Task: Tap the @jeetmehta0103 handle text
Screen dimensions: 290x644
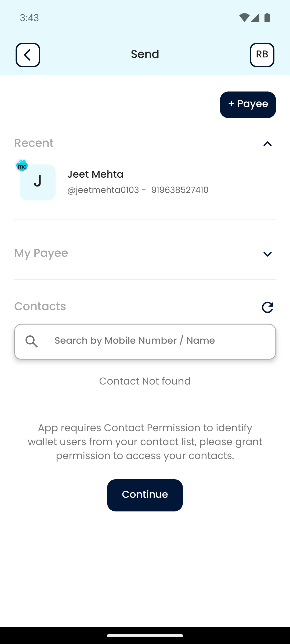Action: pyautogui.click(x=103, y=190)
